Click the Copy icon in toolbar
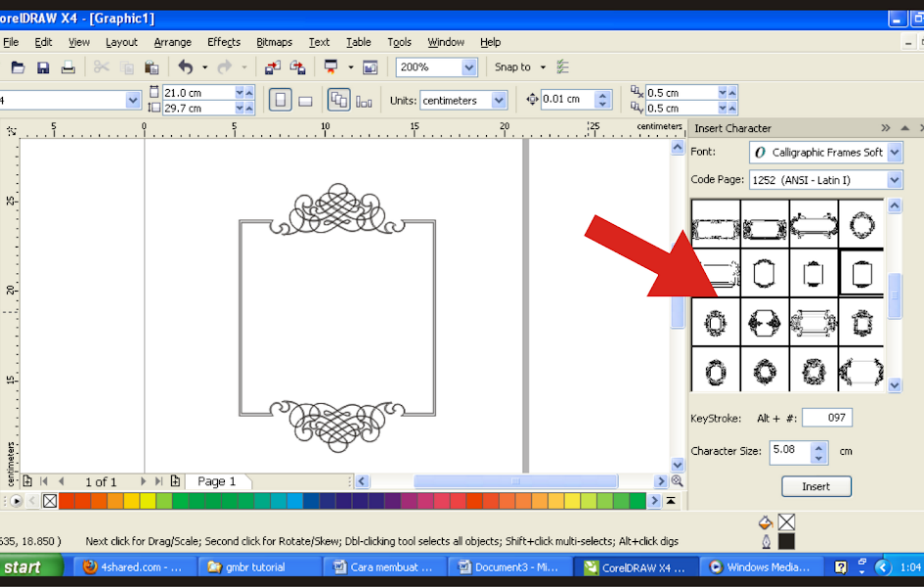This screenshot has height=587, width=924. [x=126, y=68]
